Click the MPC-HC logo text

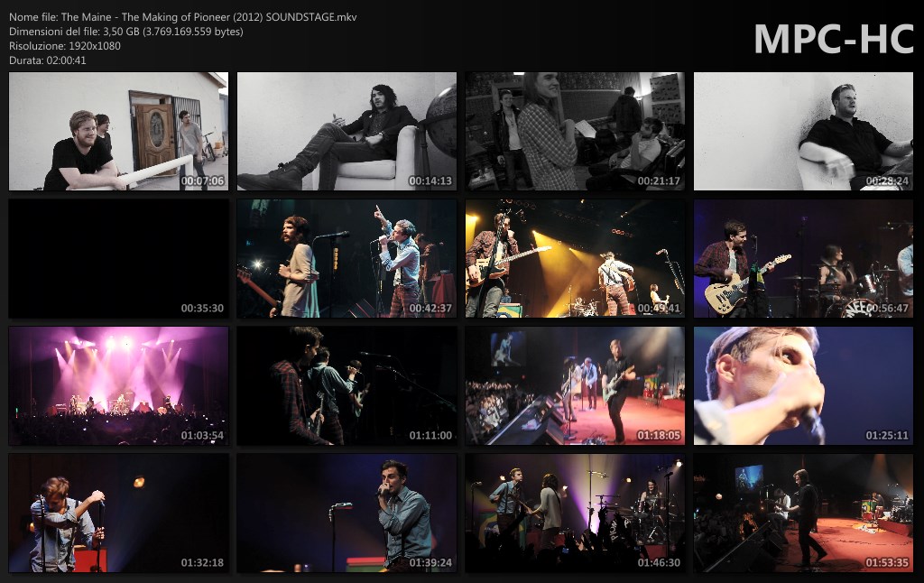pos(834,40)
